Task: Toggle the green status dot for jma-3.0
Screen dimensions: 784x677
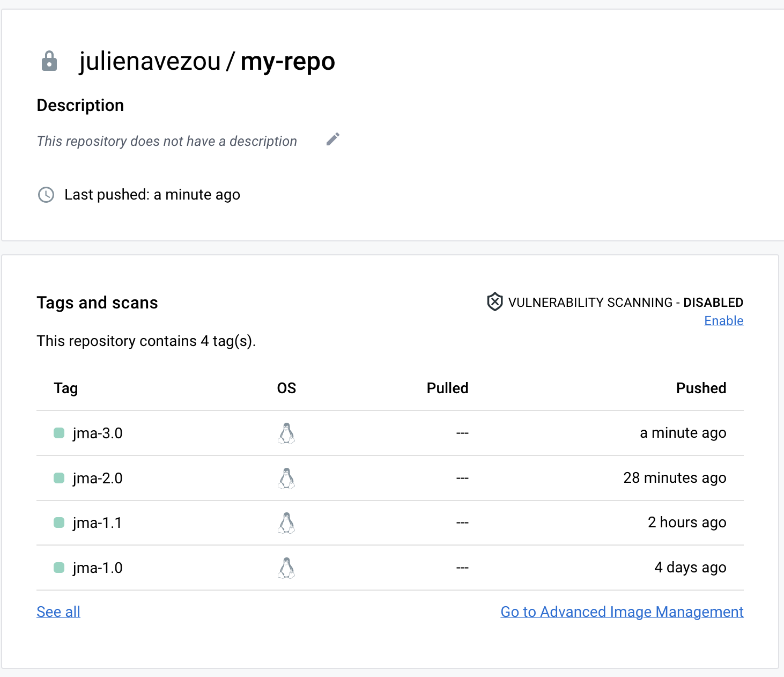Action: pos(58,433)
